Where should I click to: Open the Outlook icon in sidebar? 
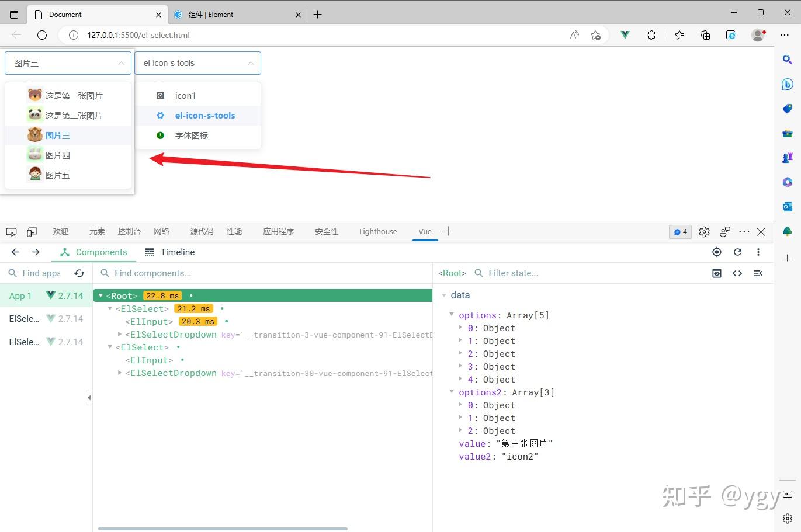point(788,207)
